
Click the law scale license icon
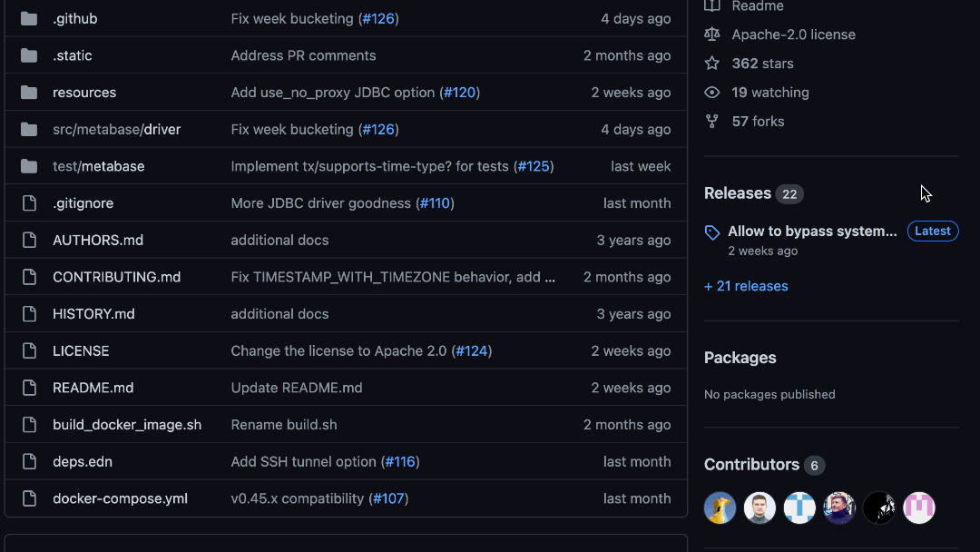tap(712, 34)
